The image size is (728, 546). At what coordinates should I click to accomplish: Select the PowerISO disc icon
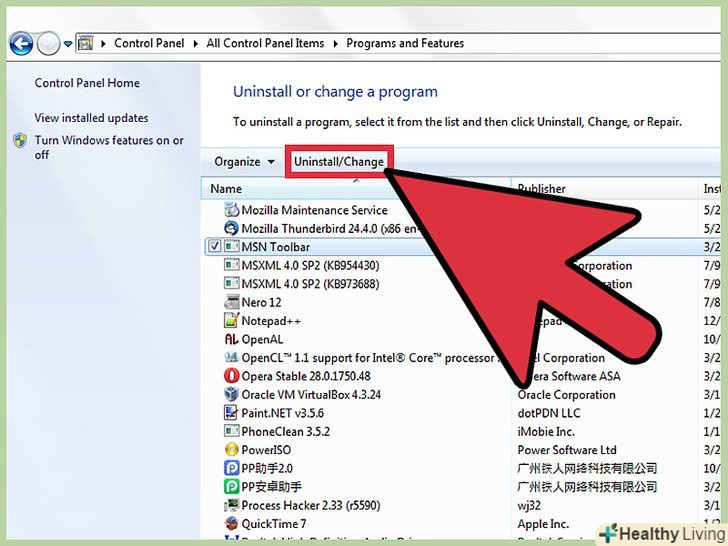231,449
